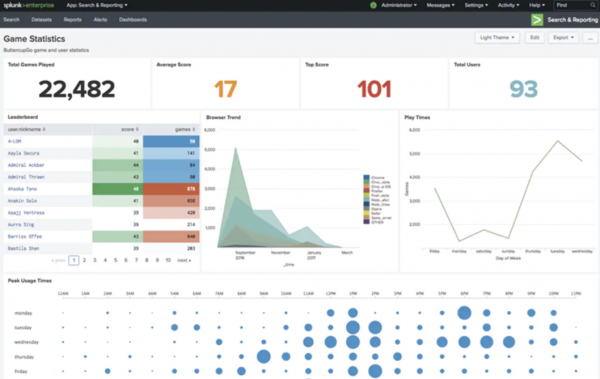Expand the Light Theme dropdown
Screen dimensions: 600x379
(497, 38)
